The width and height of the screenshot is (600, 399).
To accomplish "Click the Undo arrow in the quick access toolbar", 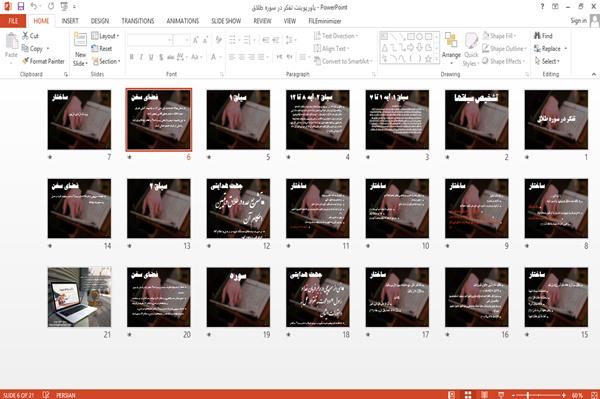I will [34, 7].
